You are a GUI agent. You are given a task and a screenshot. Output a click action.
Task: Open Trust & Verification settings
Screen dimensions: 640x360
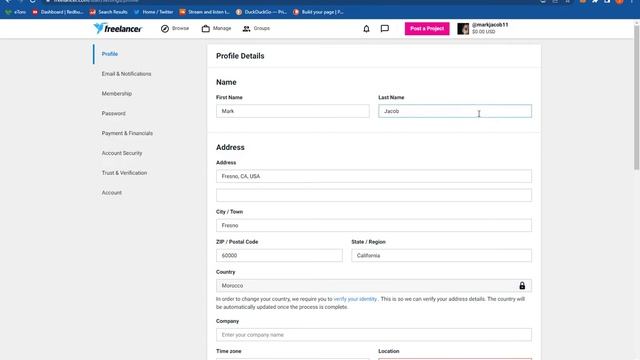tap(124, 173)
